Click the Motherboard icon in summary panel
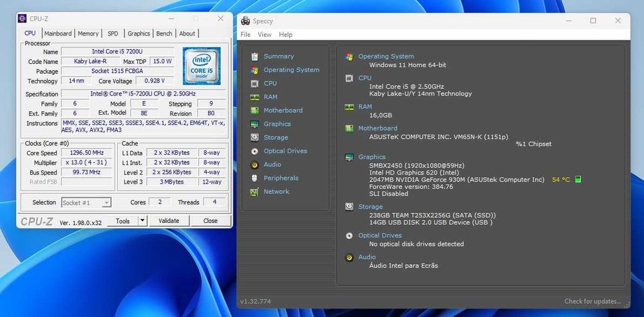Image resolution: width=644 pixels, height=317 pixels. [x=349, y=128]
